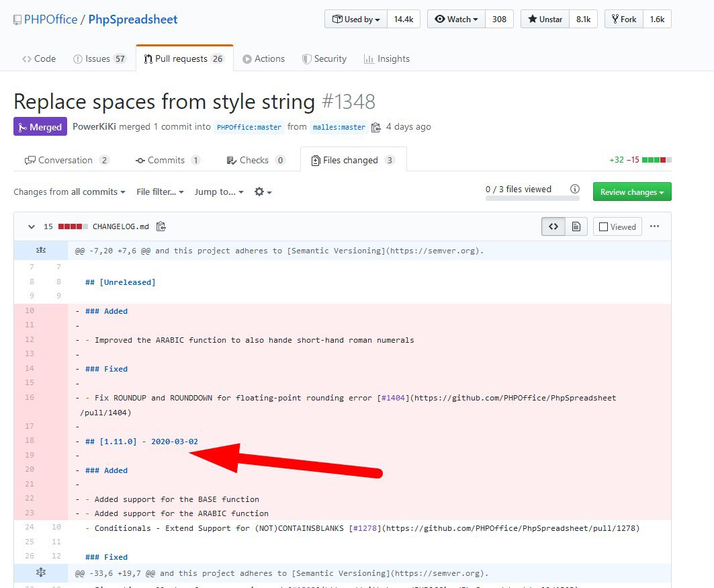Click the Insights graph icon

pos(369,58)
